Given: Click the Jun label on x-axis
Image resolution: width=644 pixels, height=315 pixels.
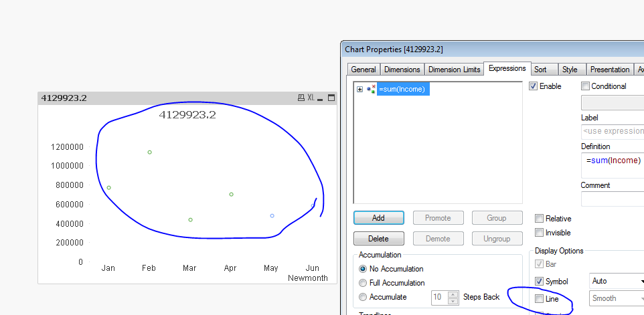Looking at the screenshot, I should (313, 268).
